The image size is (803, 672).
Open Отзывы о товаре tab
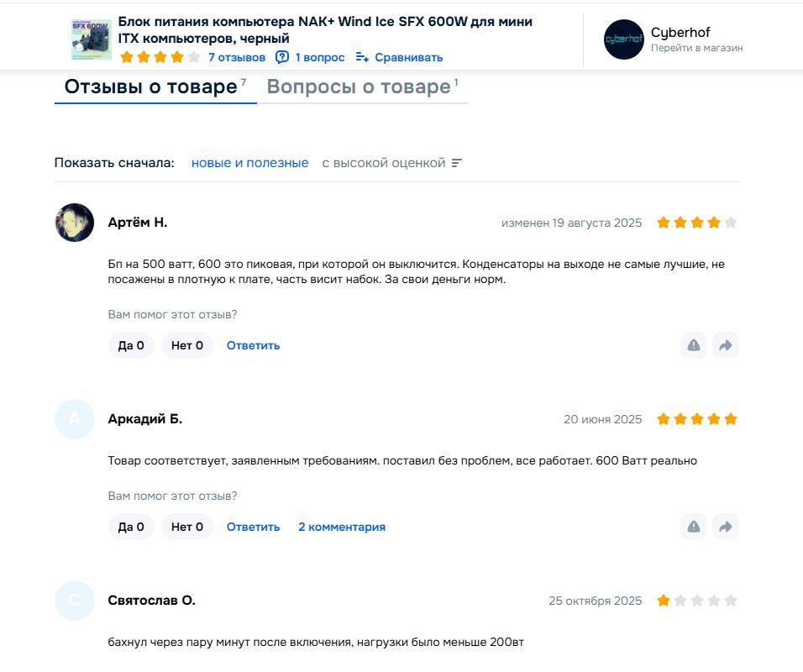[151, 87]
